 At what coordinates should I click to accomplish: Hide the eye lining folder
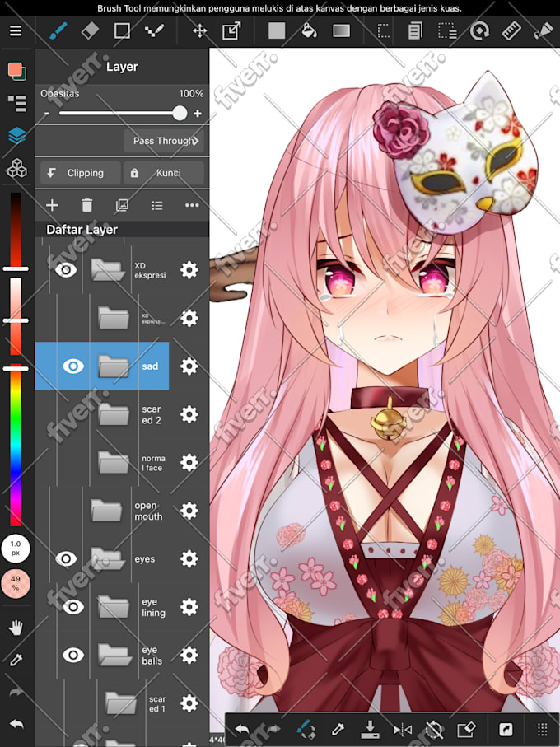[x=72, y=607]
